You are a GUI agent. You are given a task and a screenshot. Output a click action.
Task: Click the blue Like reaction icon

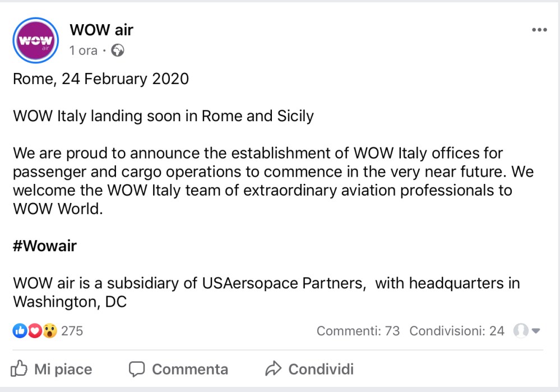click(20, 331)
